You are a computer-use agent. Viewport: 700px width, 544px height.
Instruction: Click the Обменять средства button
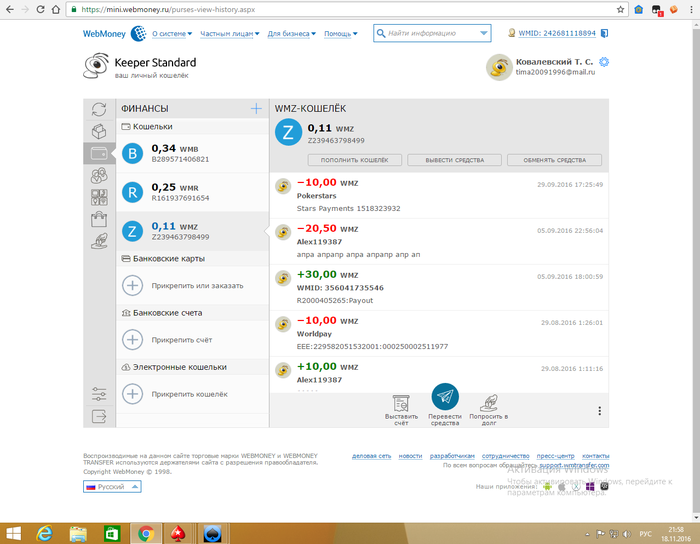[554, 160]
